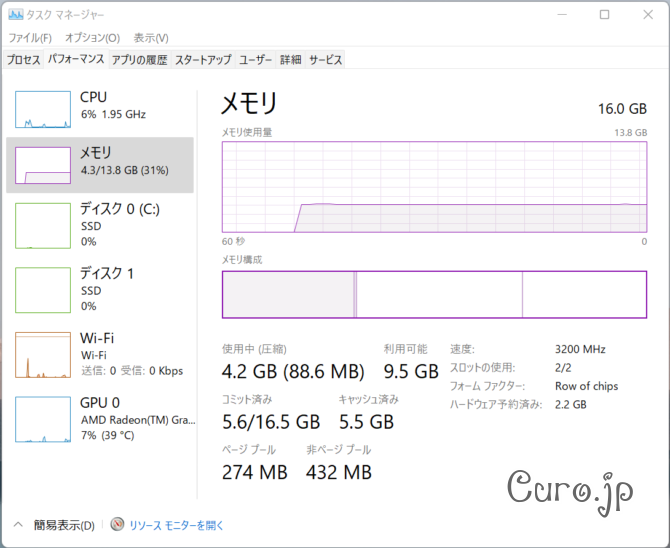
Task: Click the Resource Monitor icon at bottom
Action: pyautogui.click(x=117, y=525)
